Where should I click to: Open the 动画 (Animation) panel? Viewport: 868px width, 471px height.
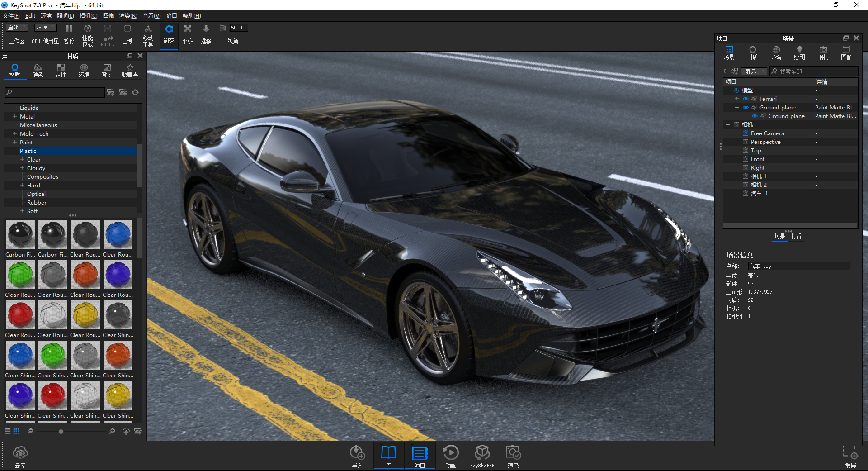[x=450, y=455]
